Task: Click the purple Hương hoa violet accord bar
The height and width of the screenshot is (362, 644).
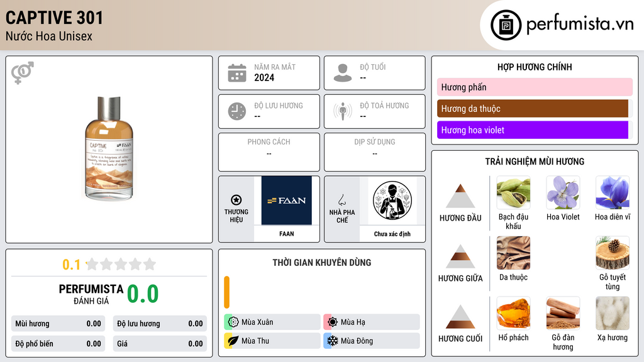Action: [x=533, y=129]
